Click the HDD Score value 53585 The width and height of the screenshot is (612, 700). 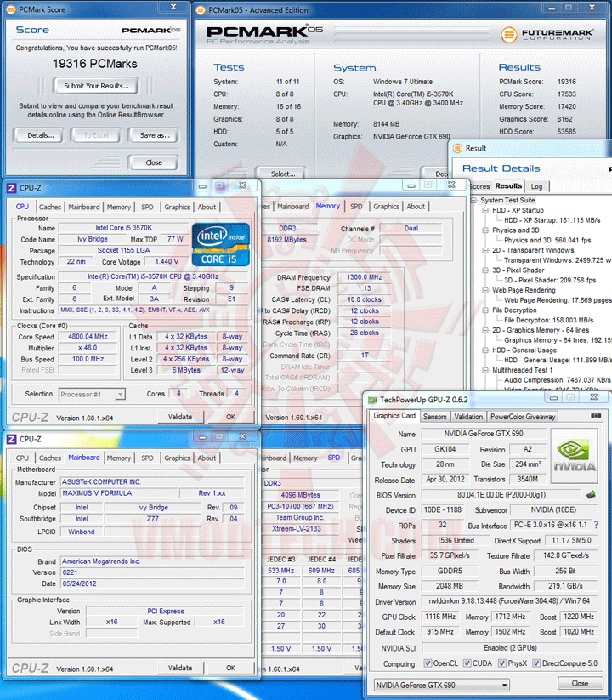click(x=566, y=132)
